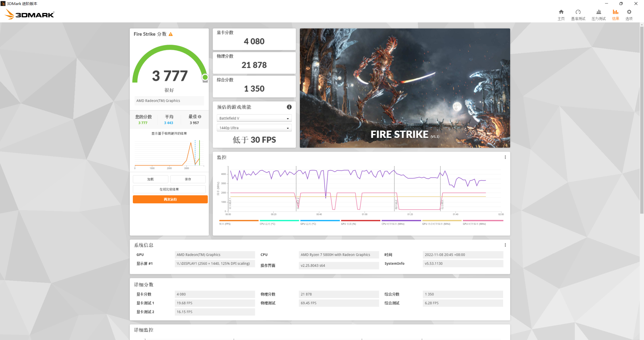Toggle the CPU 温度 (°C) legend series

(x=279, y=223)
